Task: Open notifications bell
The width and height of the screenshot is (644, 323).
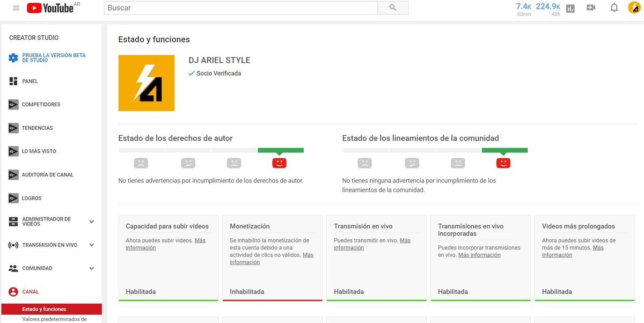Action: [x=614, y=8]
